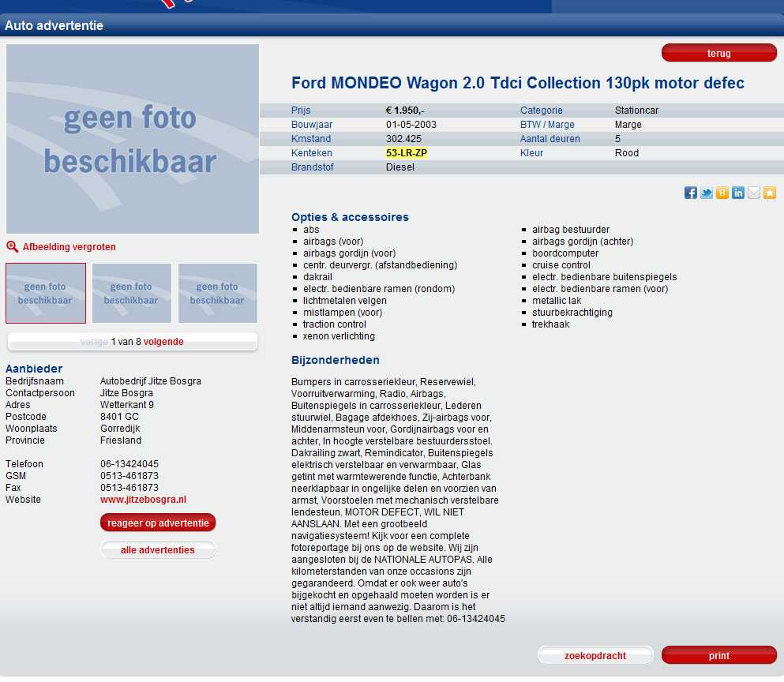This screenshot has height=682, width=784.
Task: Click GSM number 0513-461873
Action: [x=129, y=476]
